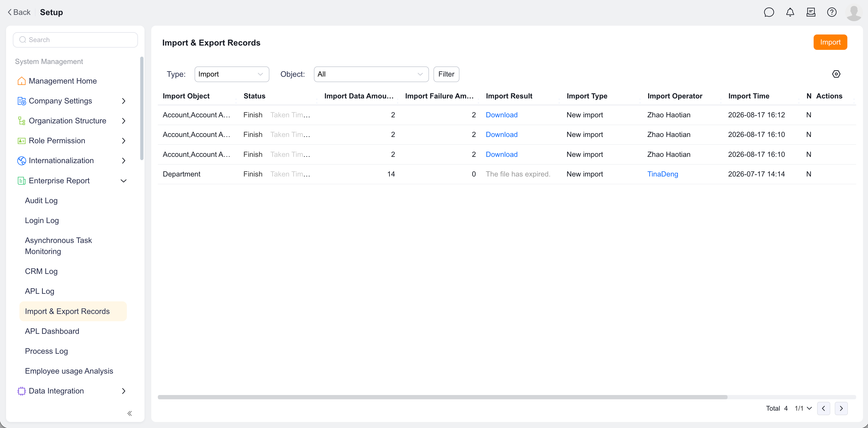
Task: Open the 1/1 page selector dropdown
Action: pyautogui.click(x=803, y=408)
